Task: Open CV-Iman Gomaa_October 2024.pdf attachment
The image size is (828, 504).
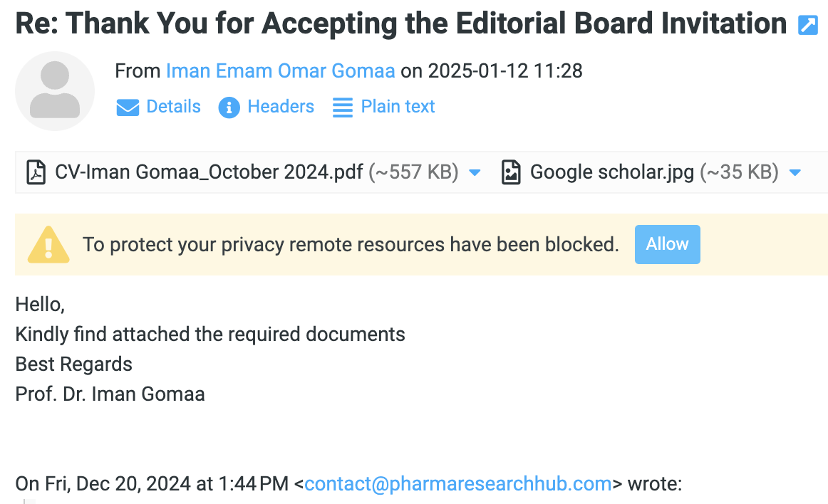Action: (x=209, y=172)
